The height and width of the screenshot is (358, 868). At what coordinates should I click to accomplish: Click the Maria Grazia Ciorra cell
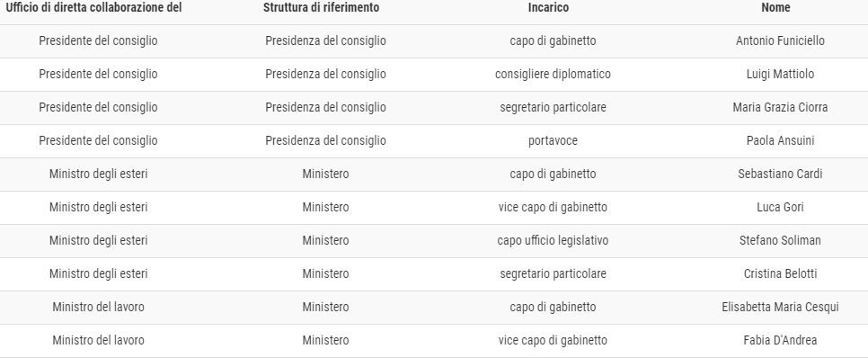[780, 108]
